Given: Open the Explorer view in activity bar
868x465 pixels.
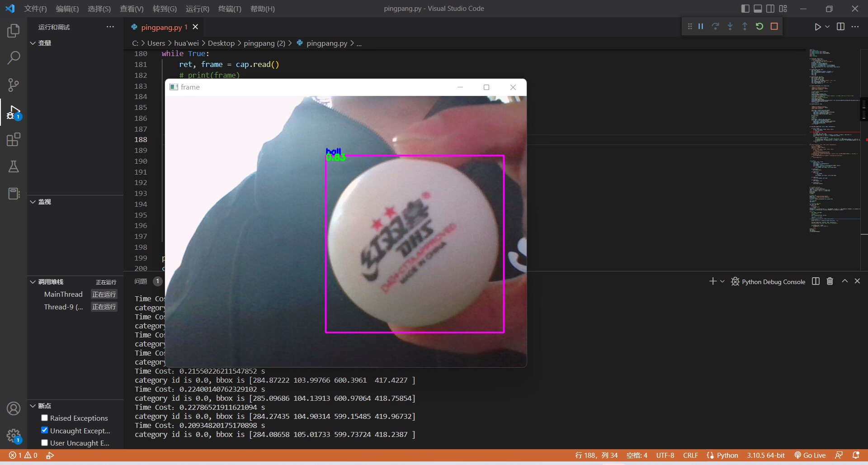Looking at the screenshot, I should pyautogui.click(x=14, y=31).
